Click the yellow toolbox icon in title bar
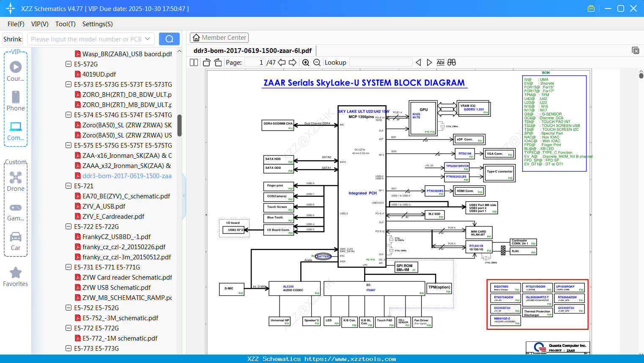Screen dimensions: 644x363 coord(591,8)
